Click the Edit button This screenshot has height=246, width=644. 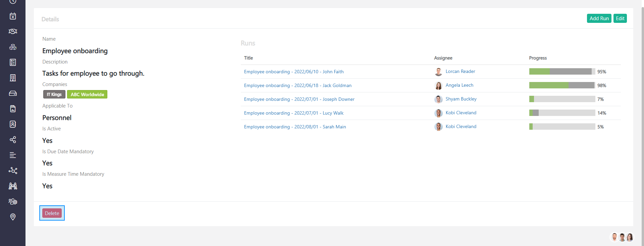point(620,18)
